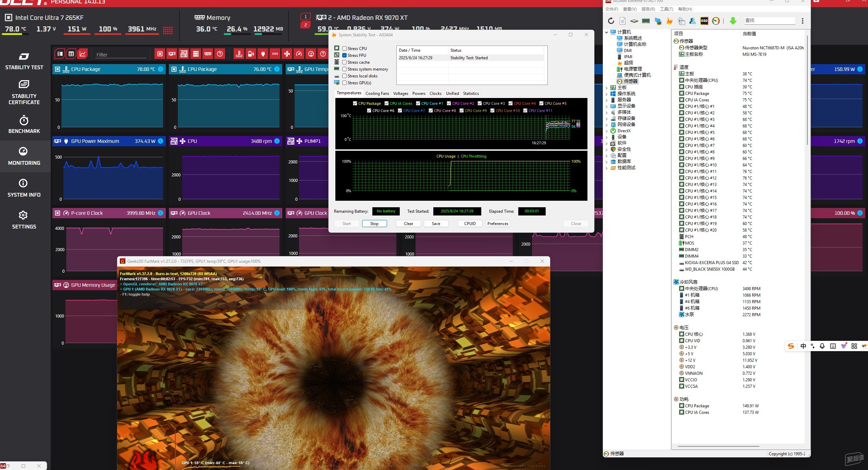Screen dimensions: 868x470
Task: Collapse the 计算机 tree node in AIDA64
Action: [x=607, y=32]
